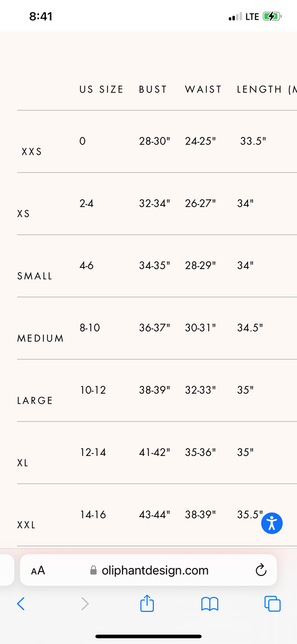Open the bookmarks book icon

tap(210, 604)
